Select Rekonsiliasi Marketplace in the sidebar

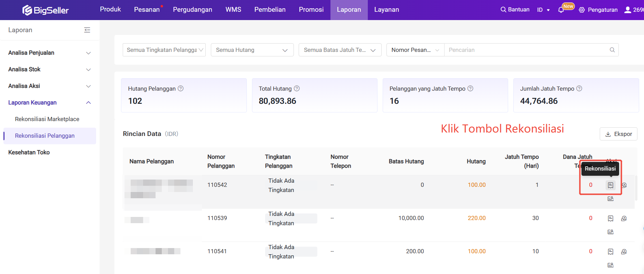47,119
